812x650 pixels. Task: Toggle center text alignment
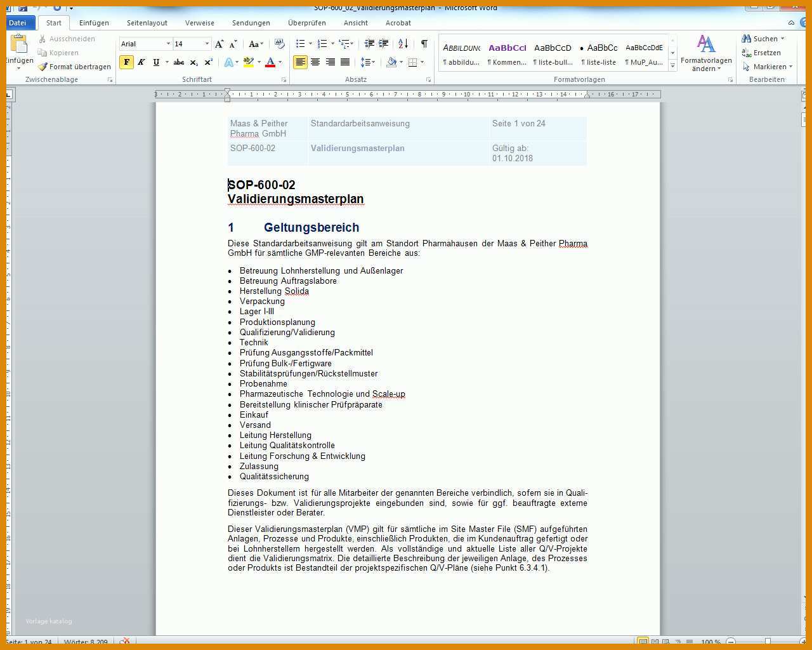click(315, 62)
